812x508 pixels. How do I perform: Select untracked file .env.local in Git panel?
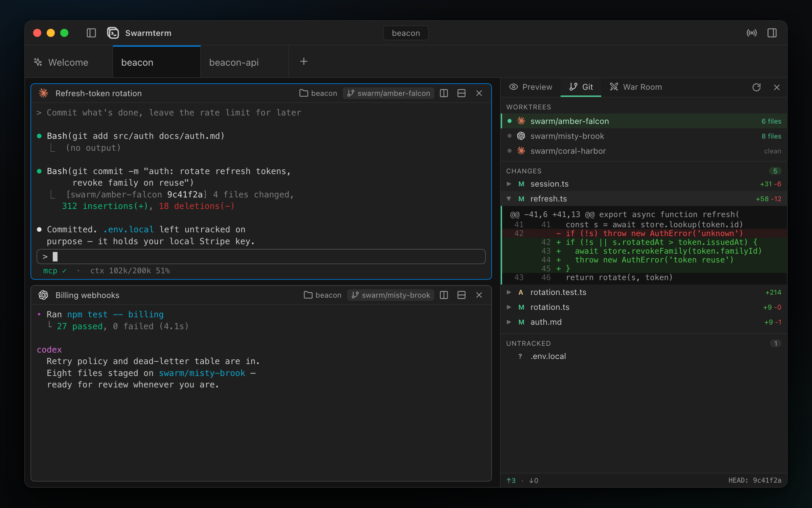[644, 356]
